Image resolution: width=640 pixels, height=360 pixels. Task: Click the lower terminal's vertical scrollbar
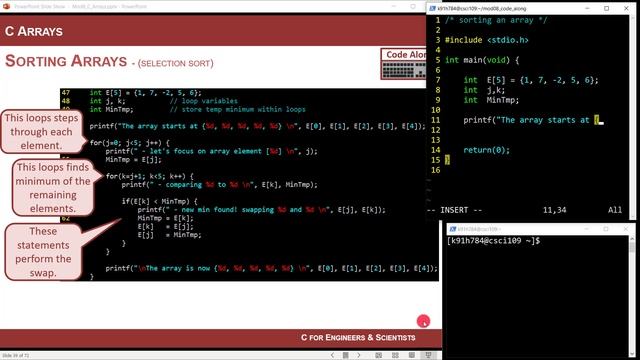[x=632, y=296]
